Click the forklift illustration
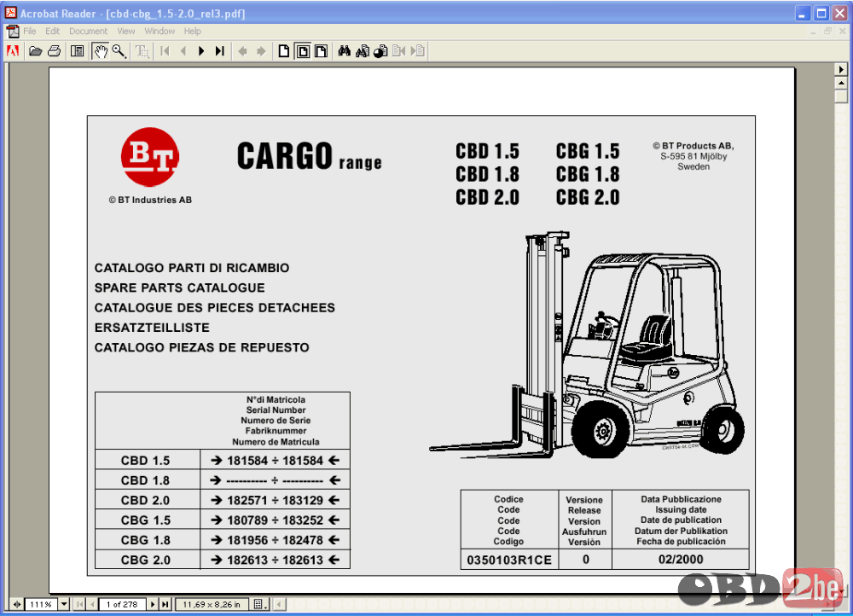 point(587,345)
